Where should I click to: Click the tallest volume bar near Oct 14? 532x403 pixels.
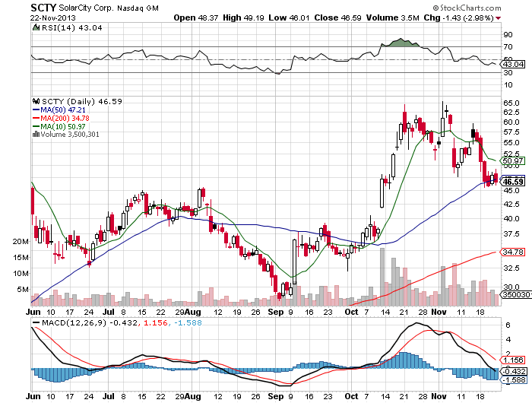point(382,277)
